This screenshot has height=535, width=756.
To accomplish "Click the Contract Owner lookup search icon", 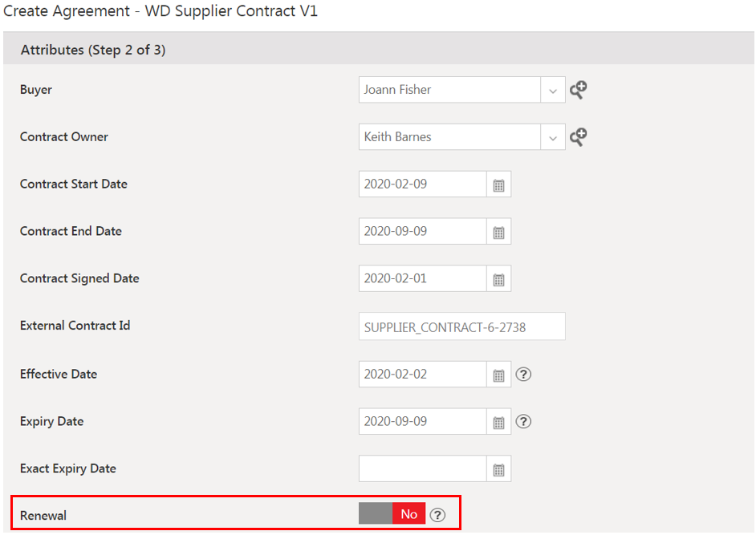I will (578, 137).
